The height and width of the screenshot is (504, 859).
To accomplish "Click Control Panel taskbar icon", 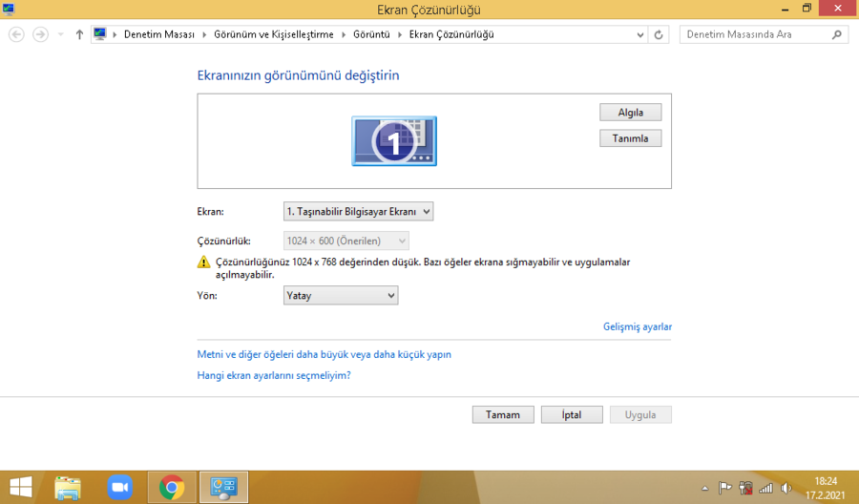I will point(223,488).
